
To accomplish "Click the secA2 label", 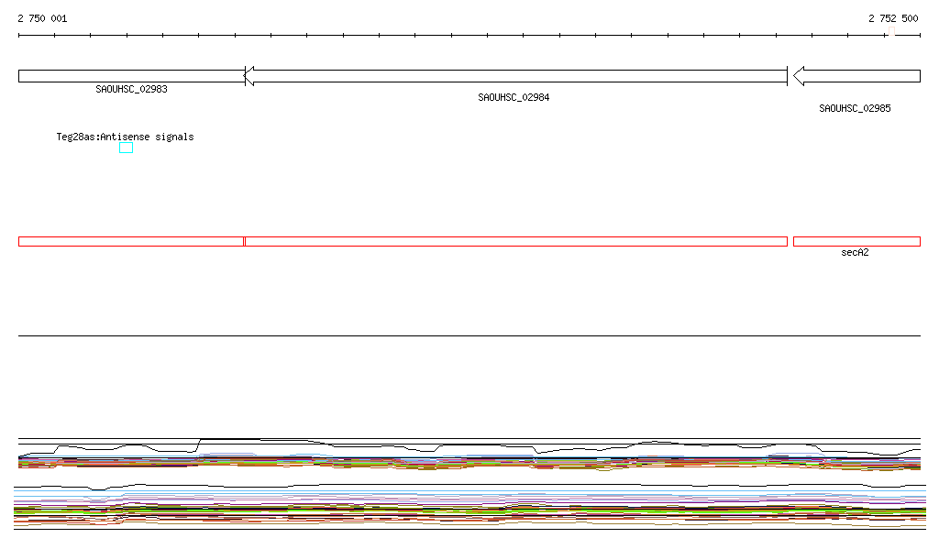I will point(856,252).
